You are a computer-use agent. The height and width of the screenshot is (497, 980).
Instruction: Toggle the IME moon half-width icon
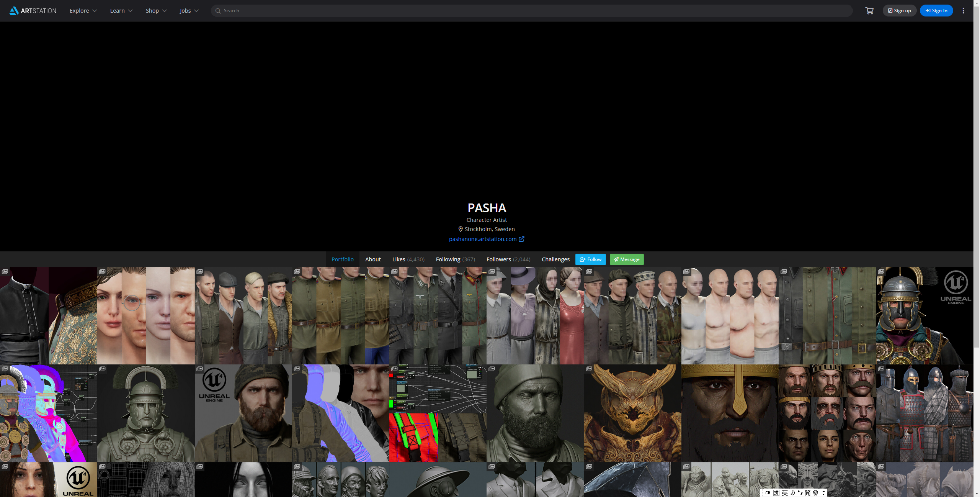[x=792, y=493]
